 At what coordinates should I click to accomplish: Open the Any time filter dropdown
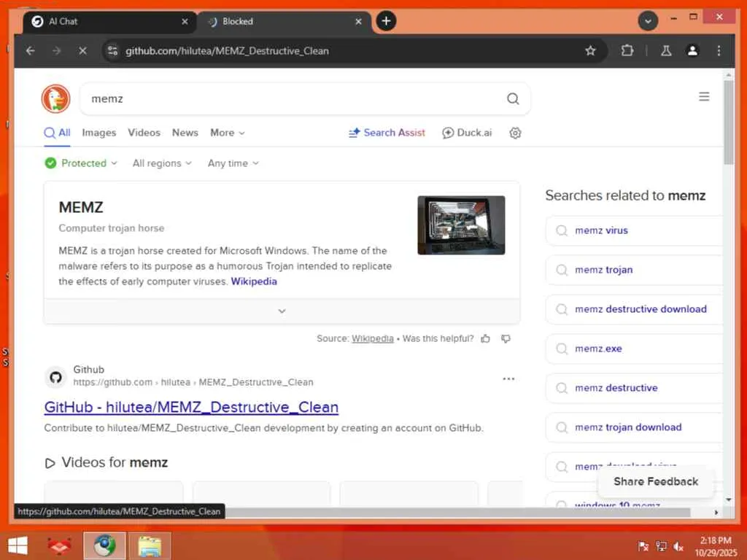point(233,163)
